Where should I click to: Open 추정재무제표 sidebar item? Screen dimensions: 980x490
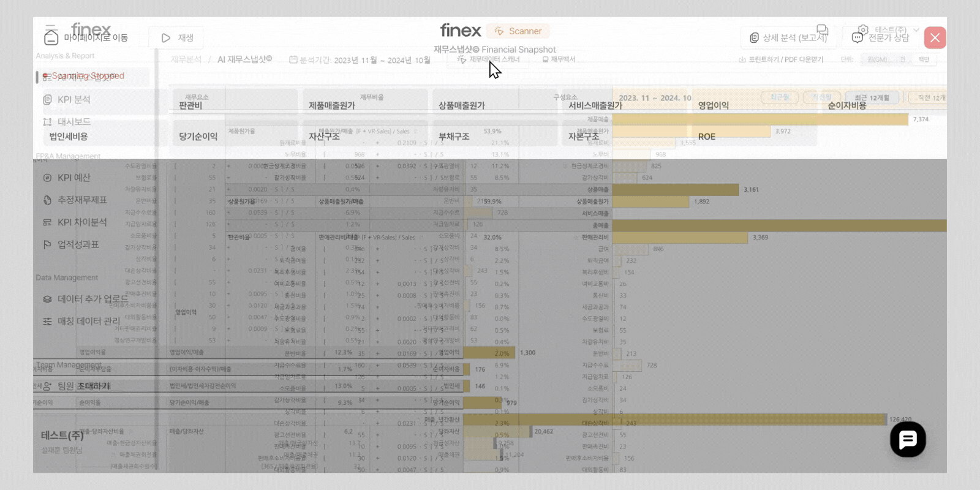[81, 200]
